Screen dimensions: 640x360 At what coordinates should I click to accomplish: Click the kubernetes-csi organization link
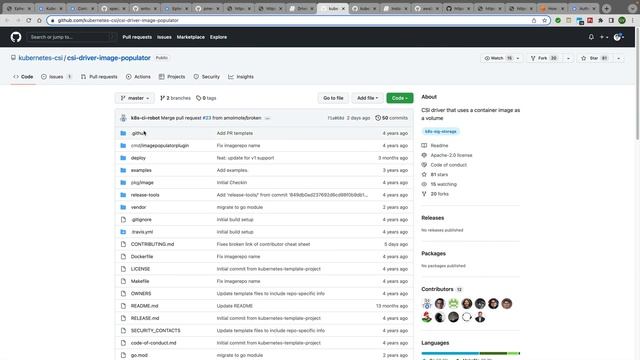pos(40,58)
